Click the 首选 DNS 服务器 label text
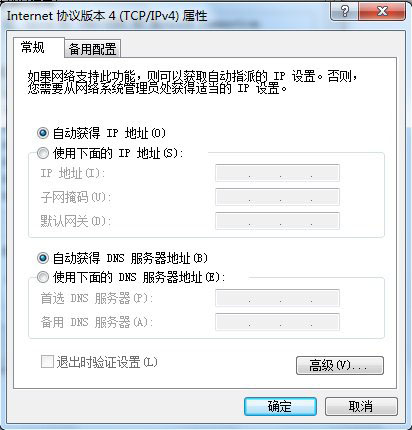Viewport: 412px width, 430px height. click(x=96, y=298)
